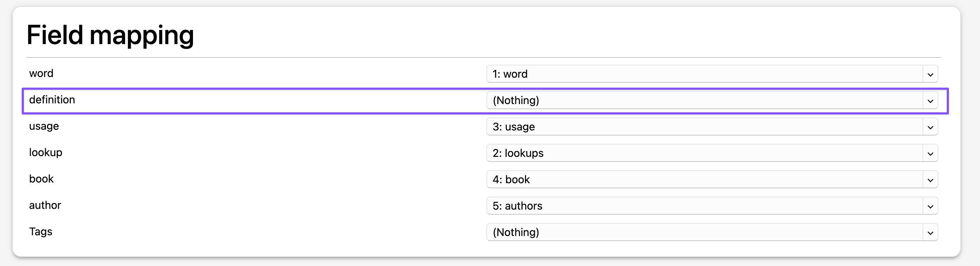Open the definition field's "(Nothing)" dropdown

[704, 100]
